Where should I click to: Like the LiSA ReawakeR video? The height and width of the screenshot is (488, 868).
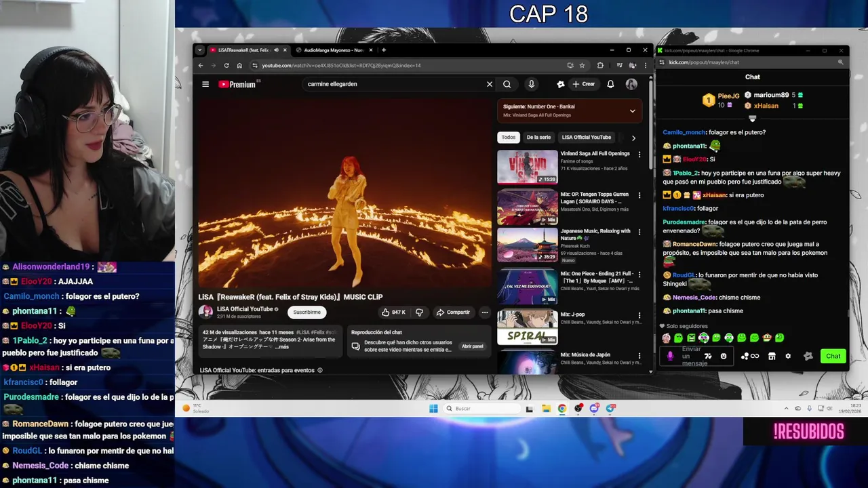[394, 312]
